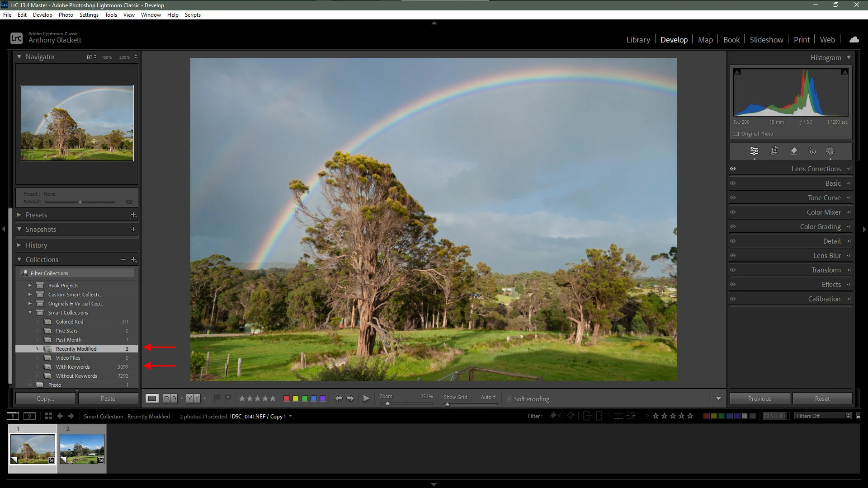Toggle visibility eye for Tone Curve panel
The width and height of the screenshot is (868, 488).
coord(733,197)
